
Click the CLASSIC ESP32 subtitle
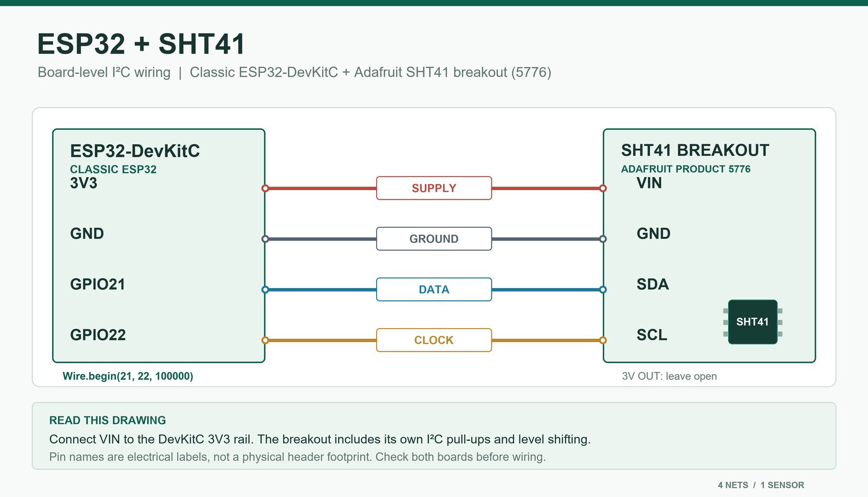[113, 169]
